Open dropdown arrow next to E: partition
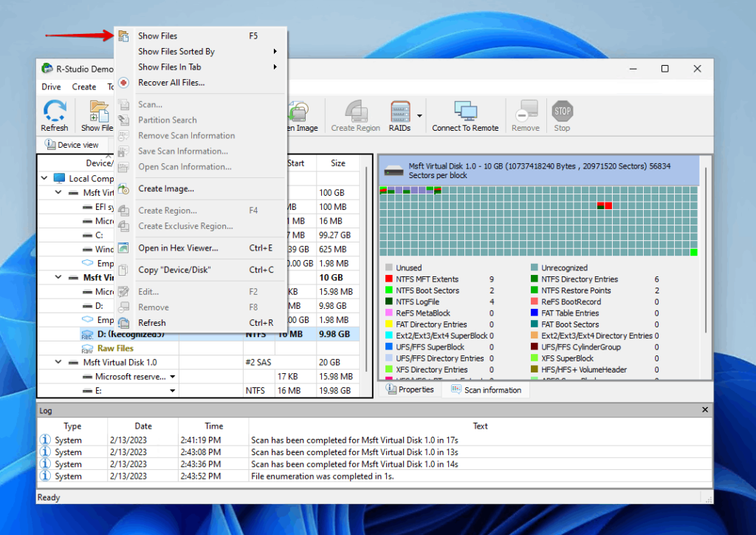This screenshot has height=535, width=756. (173, 391)
